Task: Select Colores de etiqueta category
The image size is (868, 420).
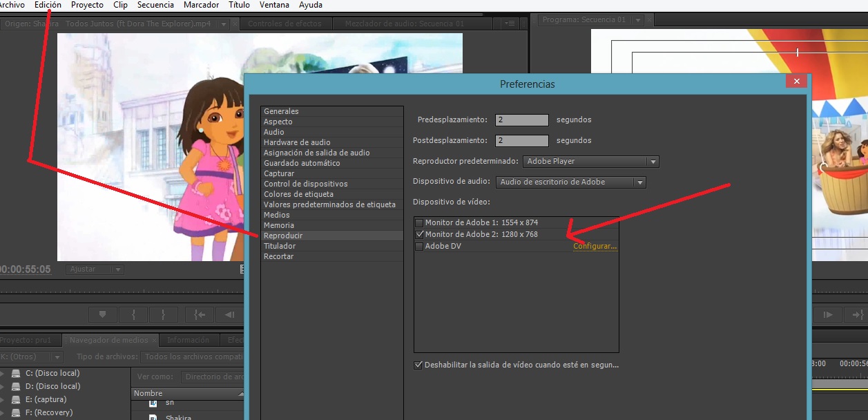Action: pos(331,194)
